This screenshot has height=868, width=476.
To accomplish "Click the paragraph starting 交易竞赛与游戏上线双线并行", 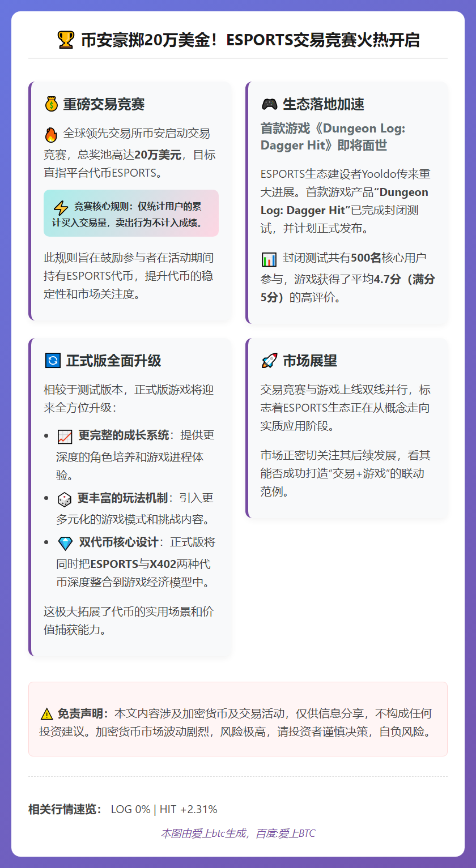I will tap(346, 408).
